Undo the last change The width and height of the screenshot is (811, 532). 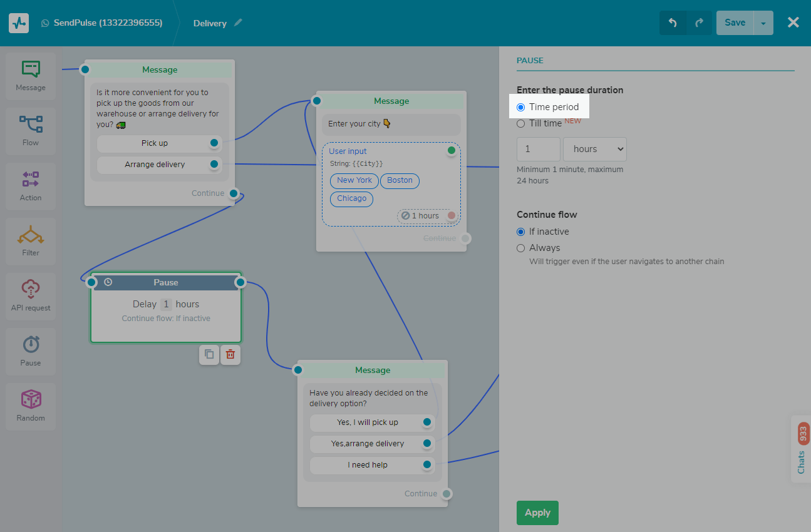673,23
